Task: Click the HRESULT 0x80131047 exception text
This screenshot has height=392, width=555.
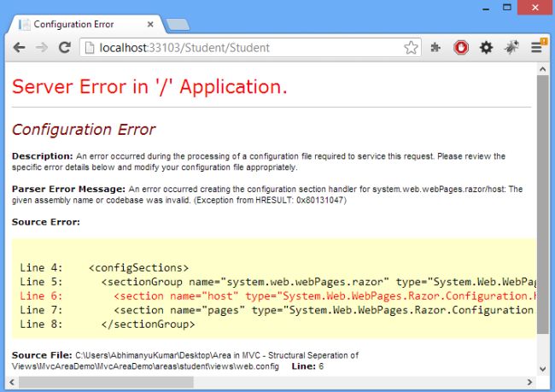Action: (270, 200)
